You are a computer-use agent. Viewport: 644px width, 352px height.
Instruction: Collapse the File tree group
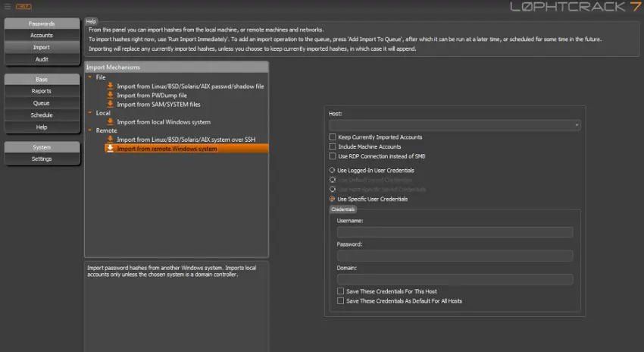[x=90, y=77]
